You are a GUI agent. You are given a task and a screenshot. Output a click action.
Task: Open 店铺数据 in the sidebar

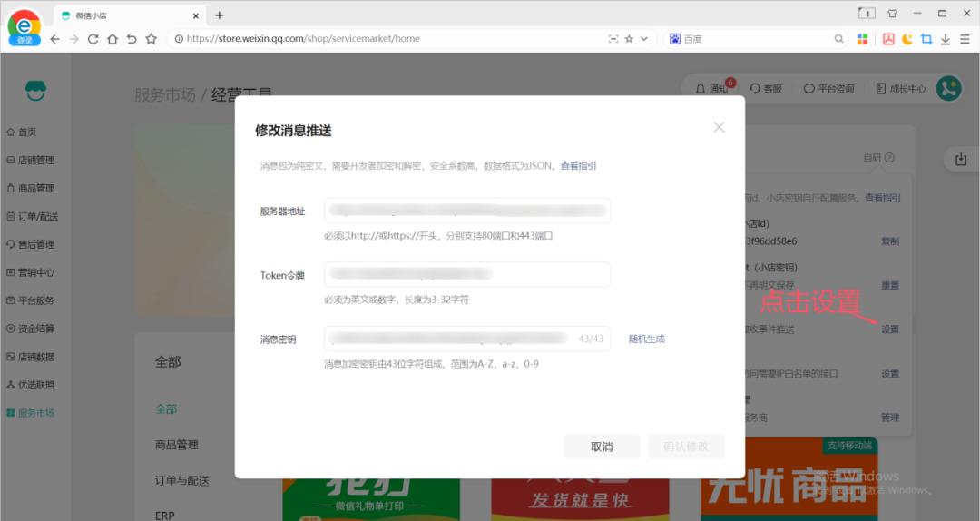pyautogui.click(x=31, y=357)
